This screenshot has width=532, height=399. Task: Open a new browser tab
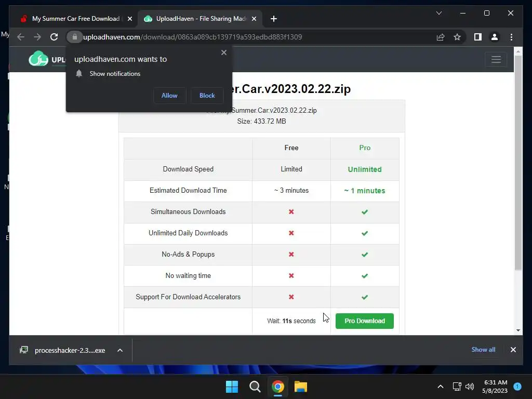point(274,19)
